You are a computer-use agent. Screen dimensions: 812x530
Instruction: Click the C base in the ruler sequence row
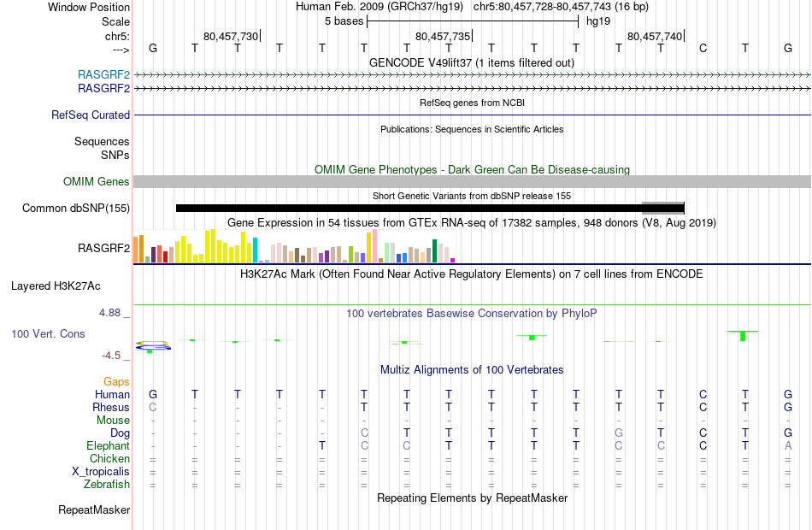pos(703,48)
